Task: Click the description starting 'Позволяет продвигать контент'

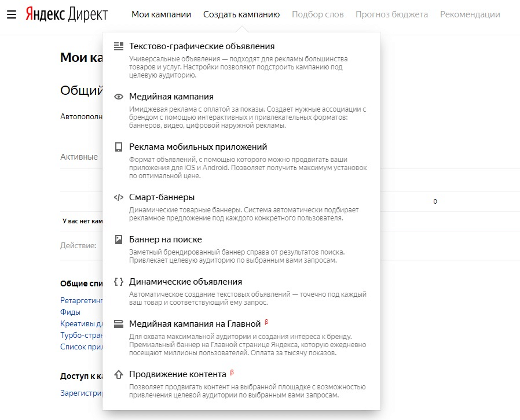Action: [x=247, y=391]
